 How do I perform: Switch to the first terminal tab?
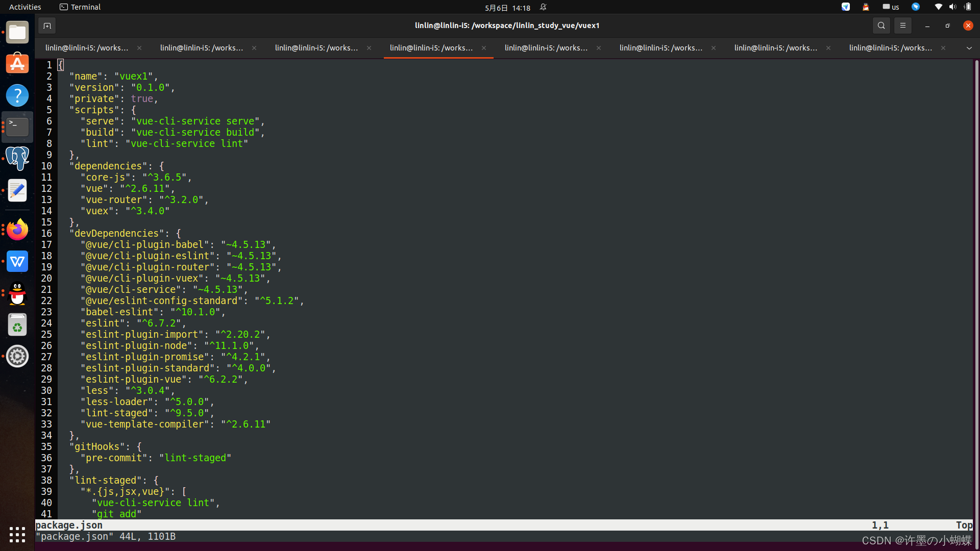(87, 47)
